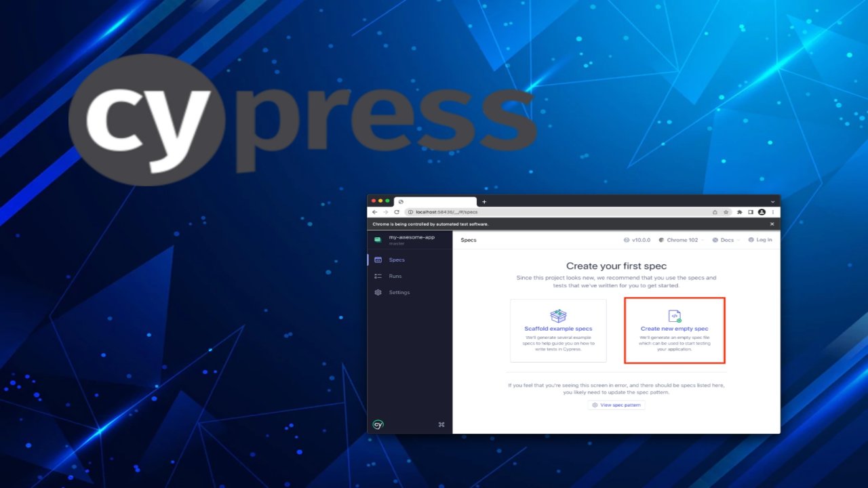868x488 pixels.
Task: Open the Chrome 102 browser dropdown
Action: [x=682, y=240]
